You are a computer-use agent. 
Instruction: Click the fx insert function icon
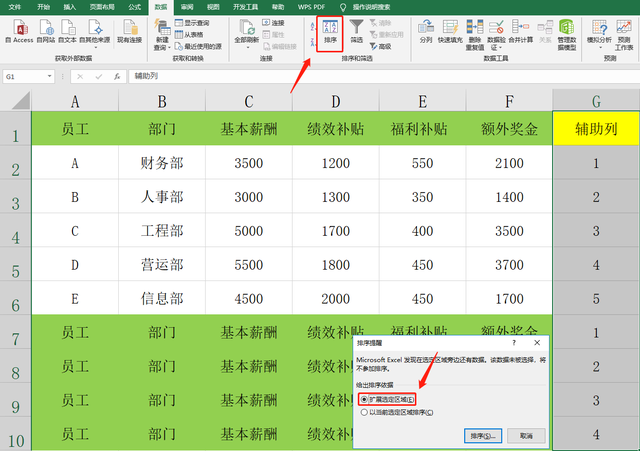pos(117,76)
